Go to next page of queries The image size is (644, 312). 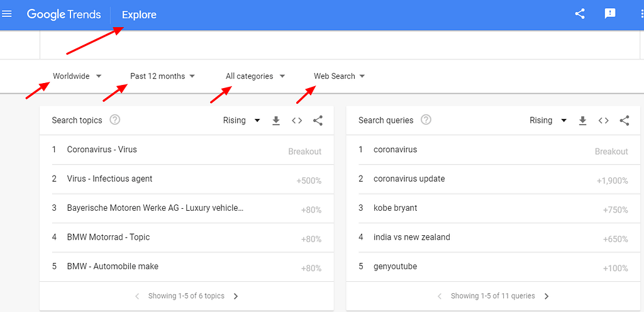(x=547, y=296)
